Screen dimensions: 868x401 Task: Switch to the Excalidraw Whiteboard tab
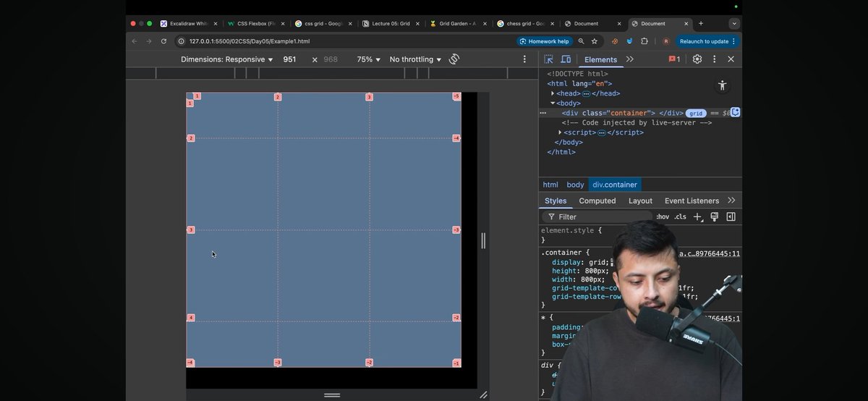coord(189,23)
